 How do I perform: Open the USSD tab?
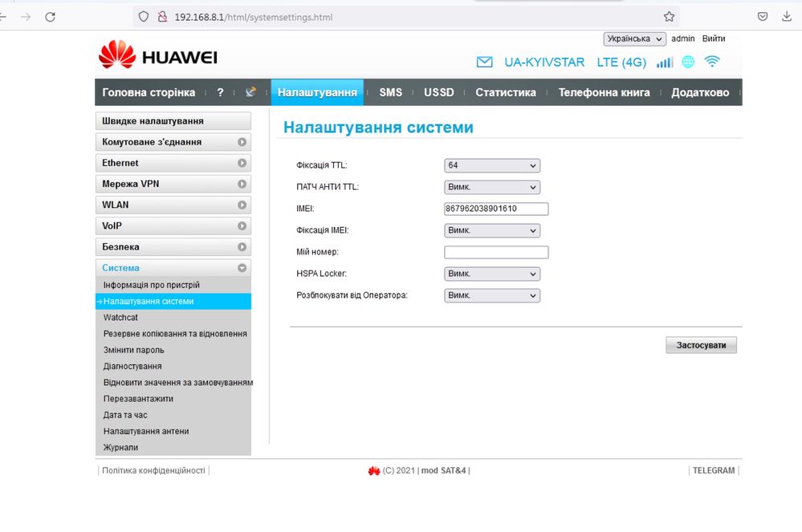tap(439, 92)
